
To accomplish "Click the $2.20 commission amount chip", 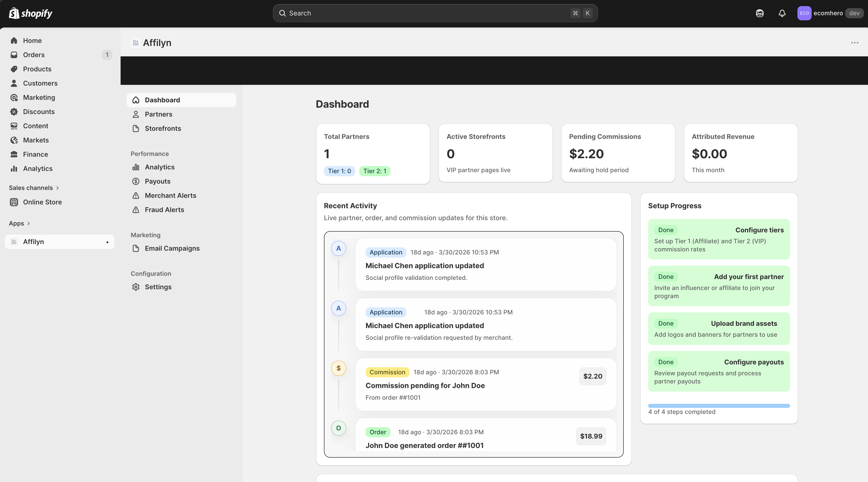I will (593, 376).
